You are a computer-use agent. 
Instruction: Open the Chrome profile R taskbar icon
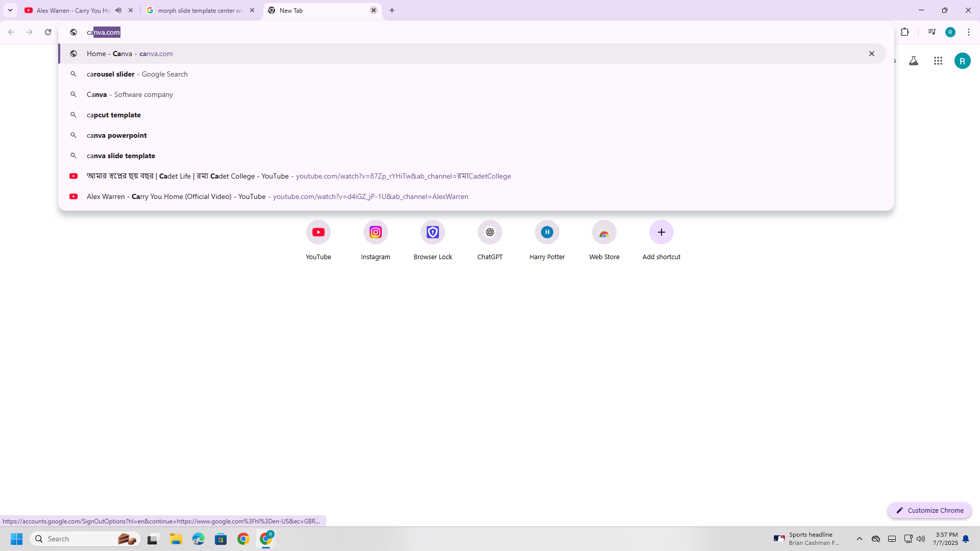tap(266, 539)
